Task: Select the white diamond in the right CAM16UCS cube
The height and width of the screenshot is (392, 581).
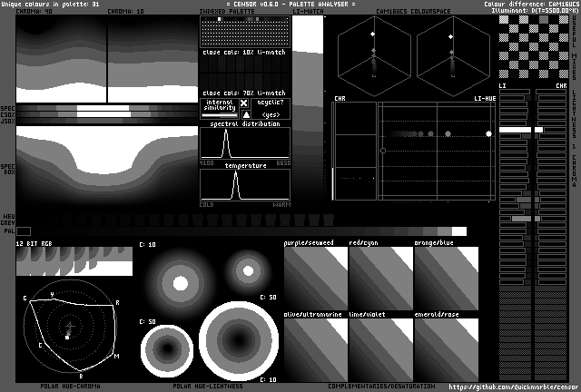Action: [450, 36]
